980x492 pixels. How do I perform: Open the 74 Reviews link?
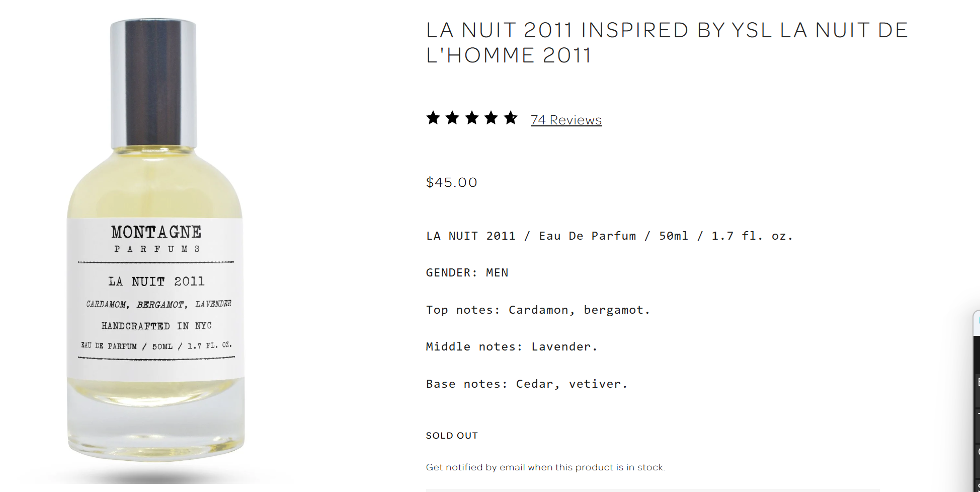coord(566,120)
